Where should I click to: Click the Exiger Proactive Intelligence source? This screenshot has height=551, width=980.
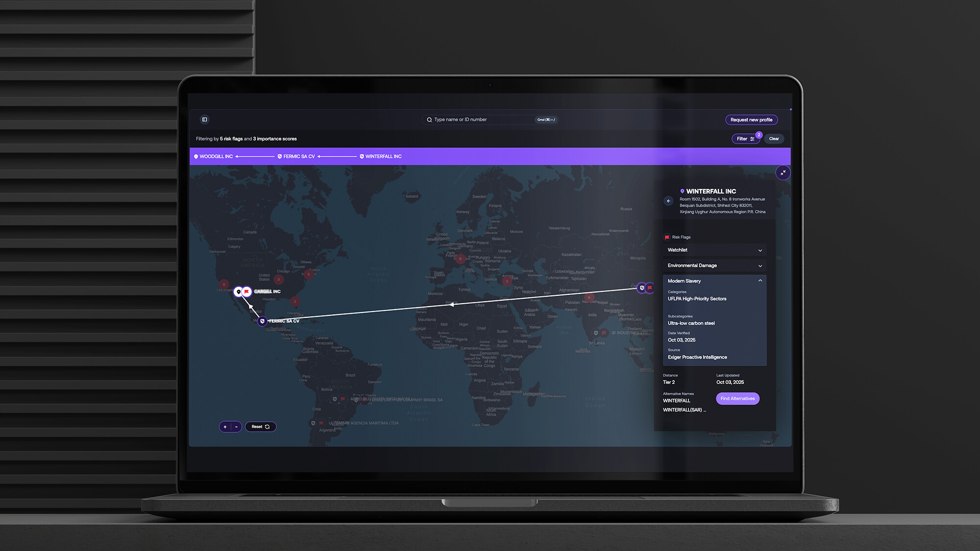(697, 358)
